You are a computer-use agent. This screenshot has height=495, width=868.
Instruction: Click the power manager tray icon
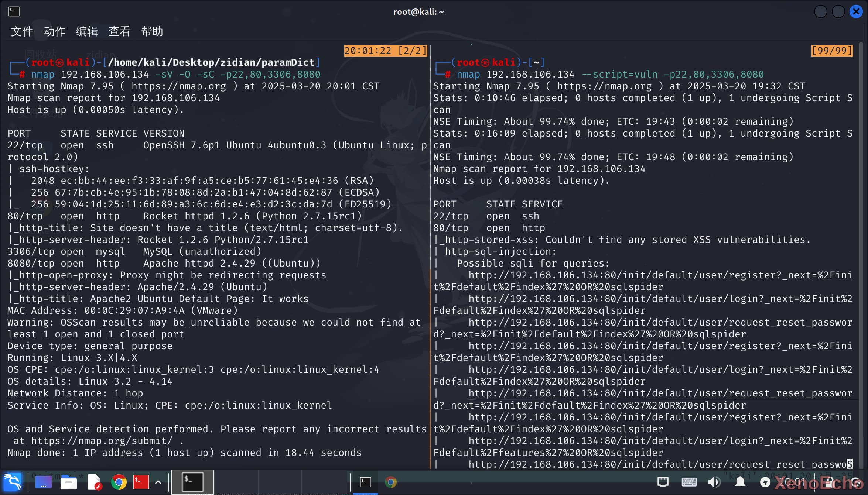[765, 482]
